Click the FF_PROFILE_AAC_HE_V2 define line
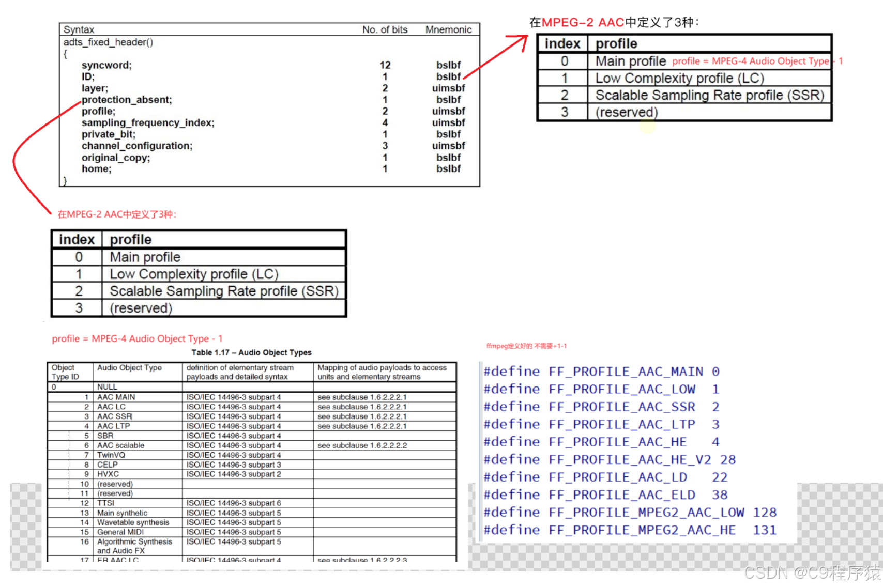Screen dimensions: 883x588 click(x=610, y=459)
